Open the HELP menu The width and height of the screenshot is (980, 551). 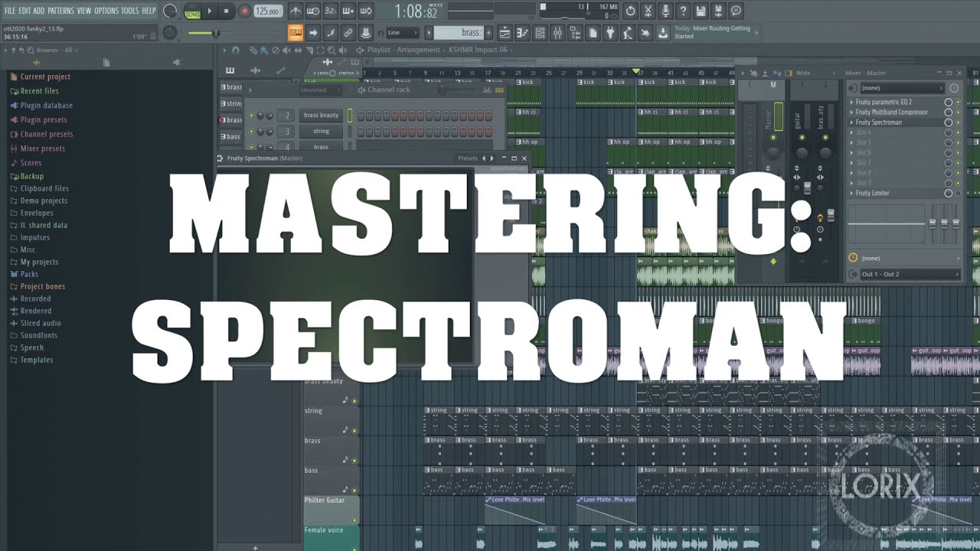pos(149,11)
